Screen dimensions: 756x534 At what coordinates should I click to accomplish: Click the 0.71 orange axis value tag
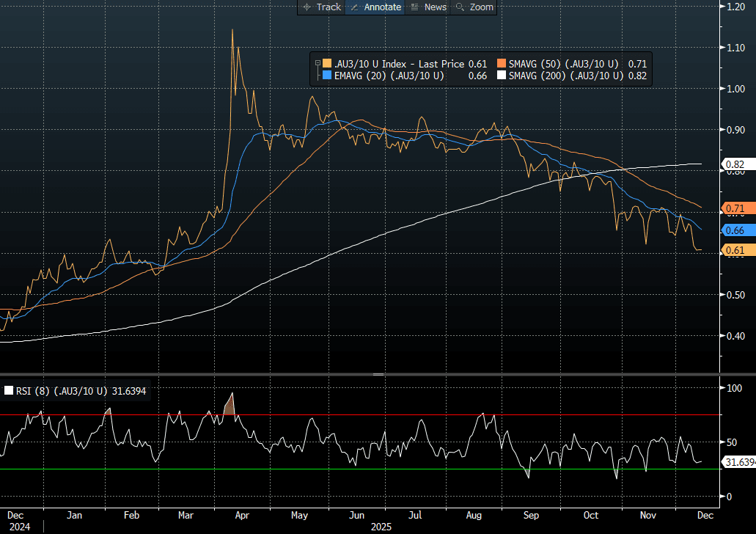click(735, 209)
